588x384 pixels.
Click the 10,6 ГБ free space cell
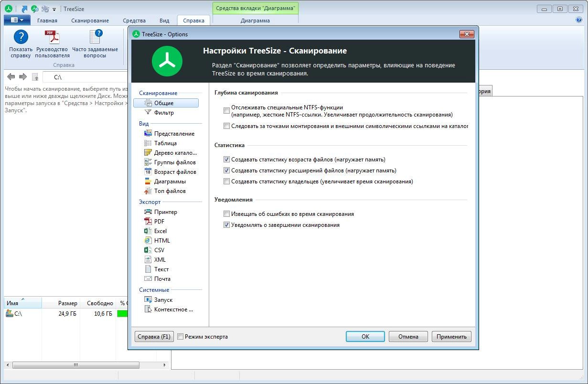(103, 314)
